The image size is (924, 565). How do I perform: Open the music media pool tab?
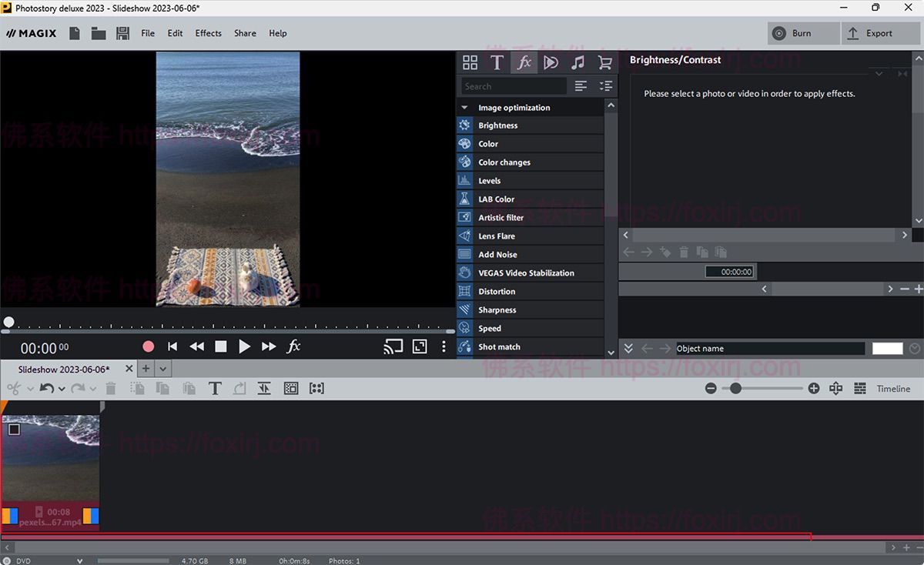577,62
